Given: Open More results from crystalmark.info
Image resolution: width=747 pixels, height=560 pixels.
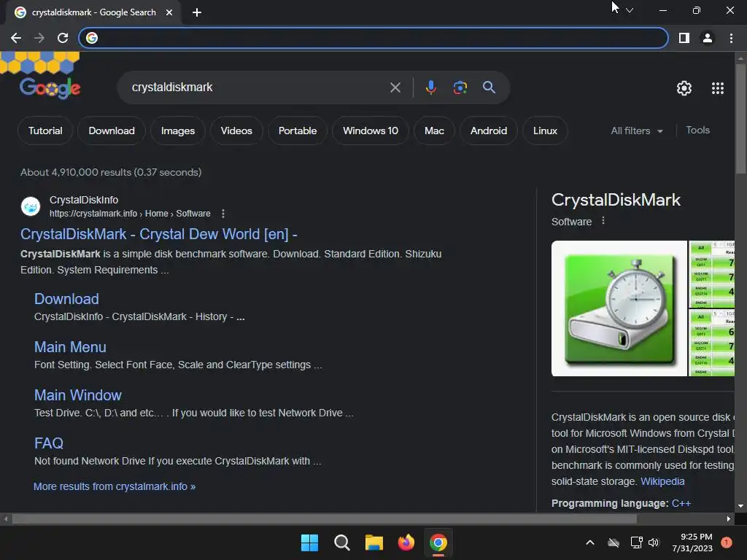Looking at the screenshot, I should [x=115, y=486].
